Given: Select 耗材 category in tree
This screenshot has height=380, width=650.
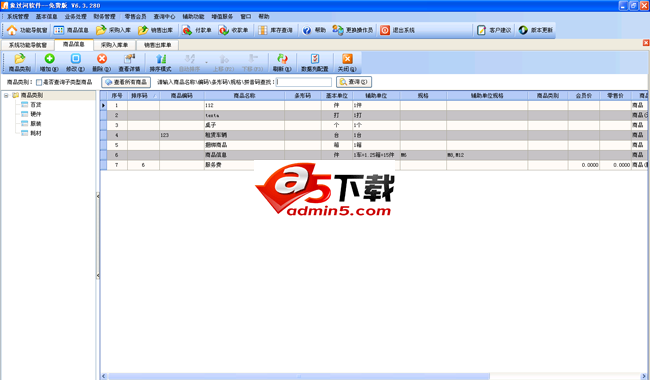Looking at the screenshot, I should pyautogui.click(x=36, y=133).
